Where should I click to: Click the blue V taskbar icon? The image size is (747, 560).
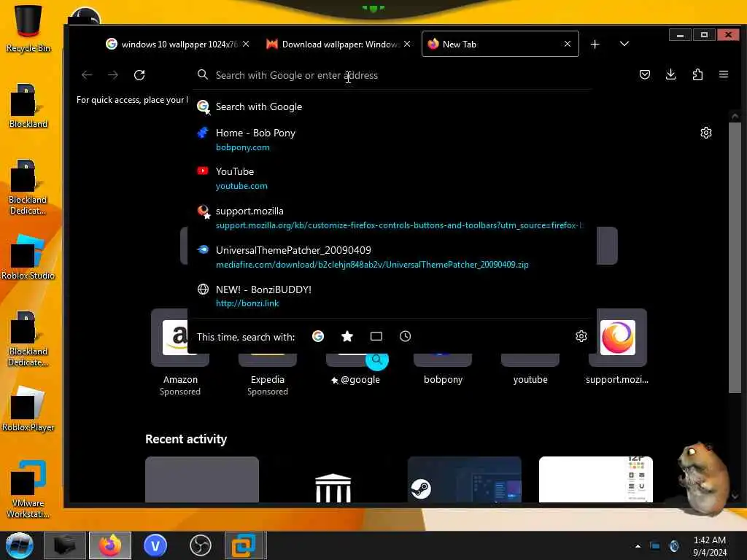155,545
